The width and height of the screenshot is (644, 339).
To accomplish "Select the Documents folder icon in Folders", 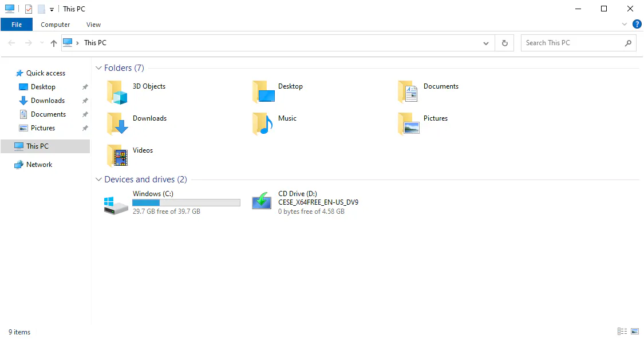I will [408, 92].
